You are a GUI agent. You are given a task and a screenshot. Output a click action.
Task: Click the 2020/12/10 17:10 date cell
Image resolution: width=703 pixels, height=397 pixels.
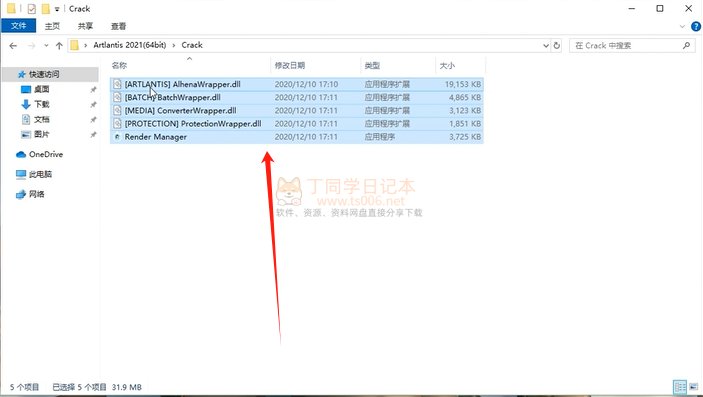click(306, 84)
